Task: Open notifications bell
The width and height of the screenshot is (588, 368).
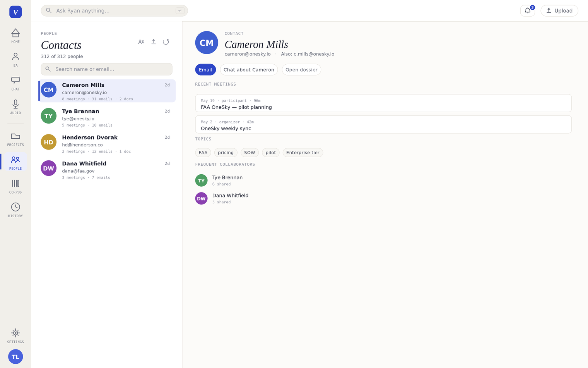Action: point(528,10)
